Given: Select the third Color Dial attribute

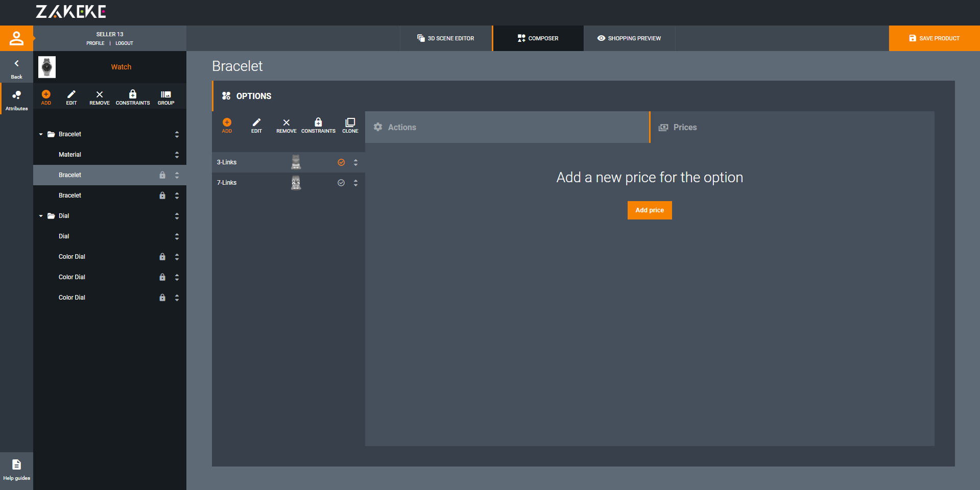Looking at the screenshot, I should click(110, 298).
